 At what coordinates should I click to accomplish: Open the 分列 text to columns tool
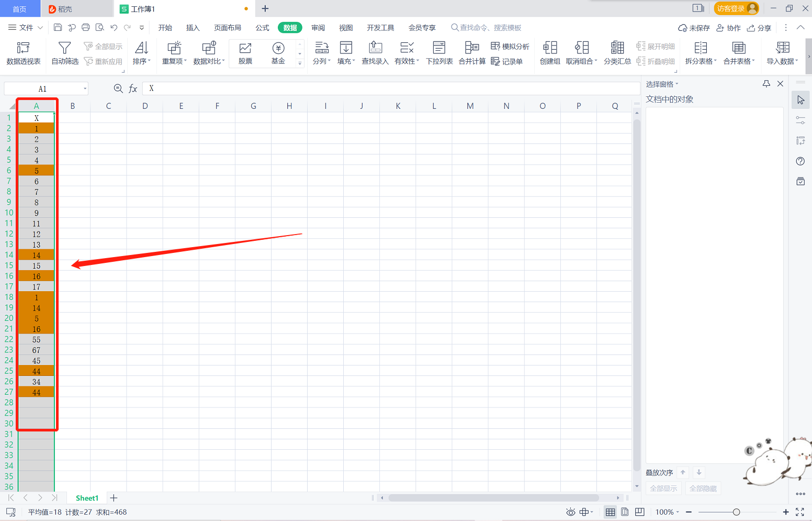point(322,53)
